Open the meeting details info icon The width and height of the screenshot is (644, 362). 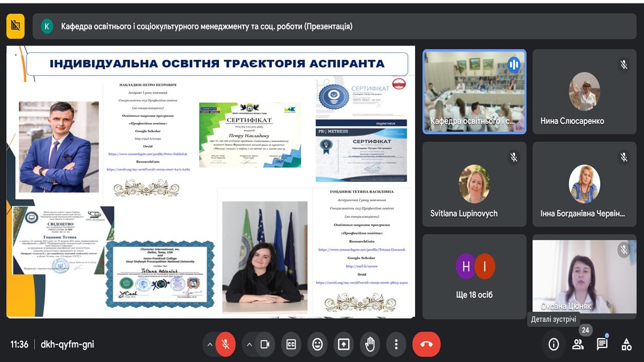(x=553, y=344)
